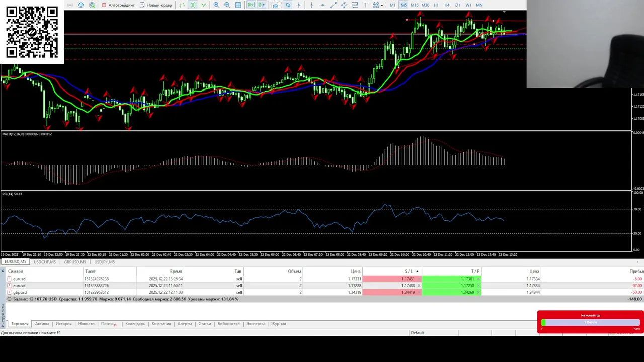The width and height of the screenshot is (644, 362).
Task: Open the EURUSD,M5 chart tab
Action: click(x=15, y=262)
